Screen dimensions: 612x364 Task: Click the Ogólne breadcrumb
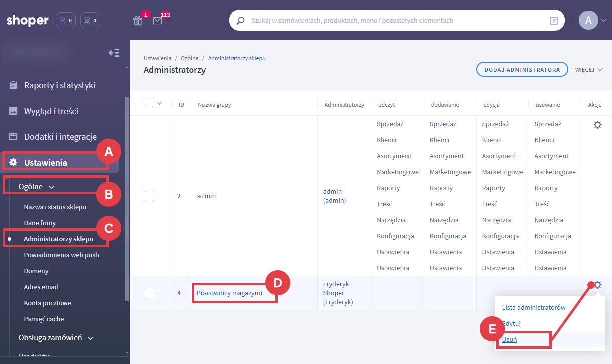190,58
